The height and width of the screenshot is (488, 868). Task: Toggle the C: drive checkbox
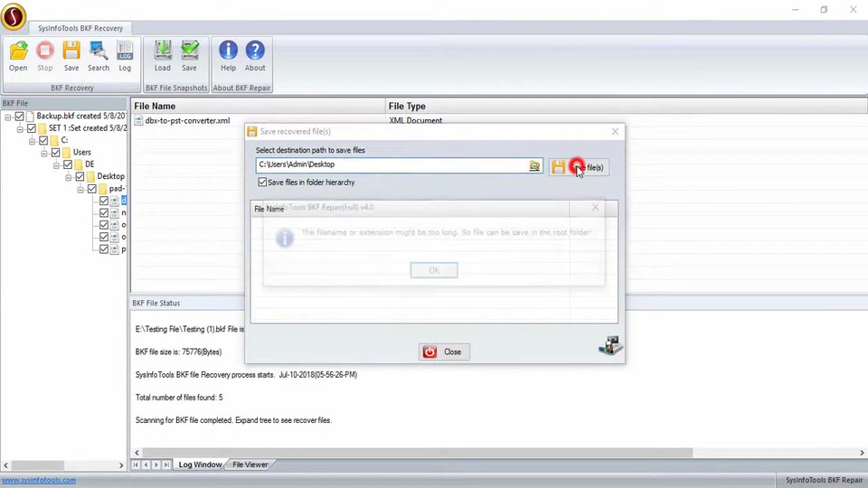pos(43,140)
